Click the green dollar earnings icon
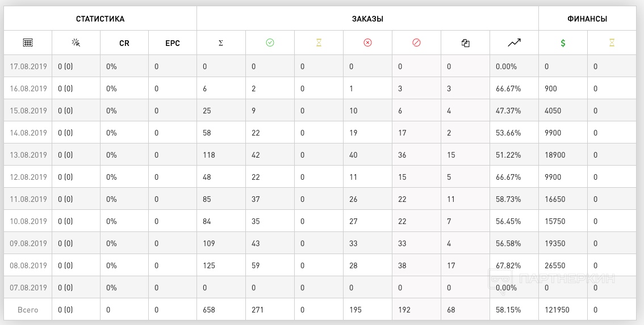 (x=563, y=43)
